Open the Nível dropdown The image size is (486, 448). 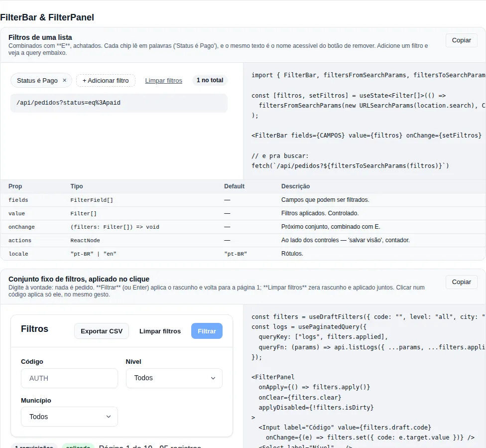[x=174, y=378]
